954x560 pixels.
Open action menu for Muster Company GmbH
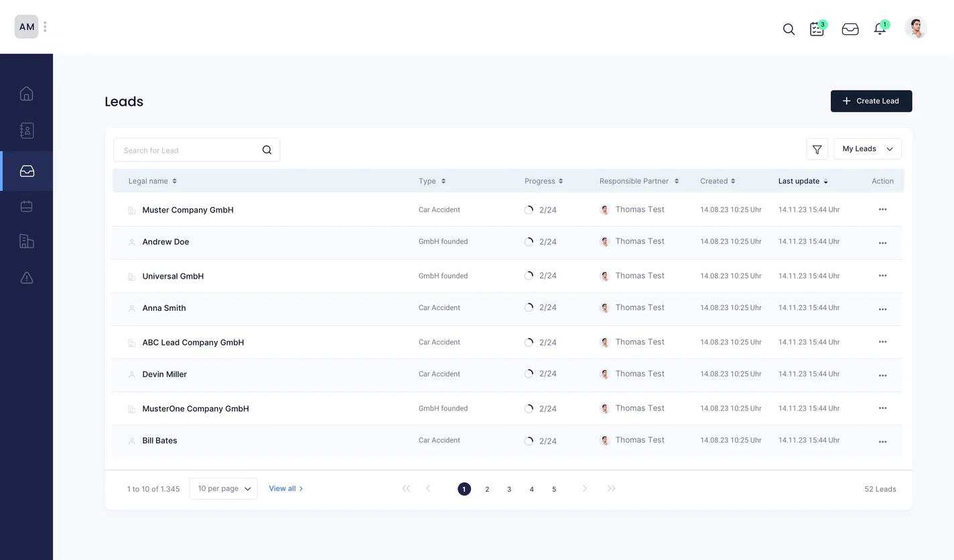click(x=882, y=210)
